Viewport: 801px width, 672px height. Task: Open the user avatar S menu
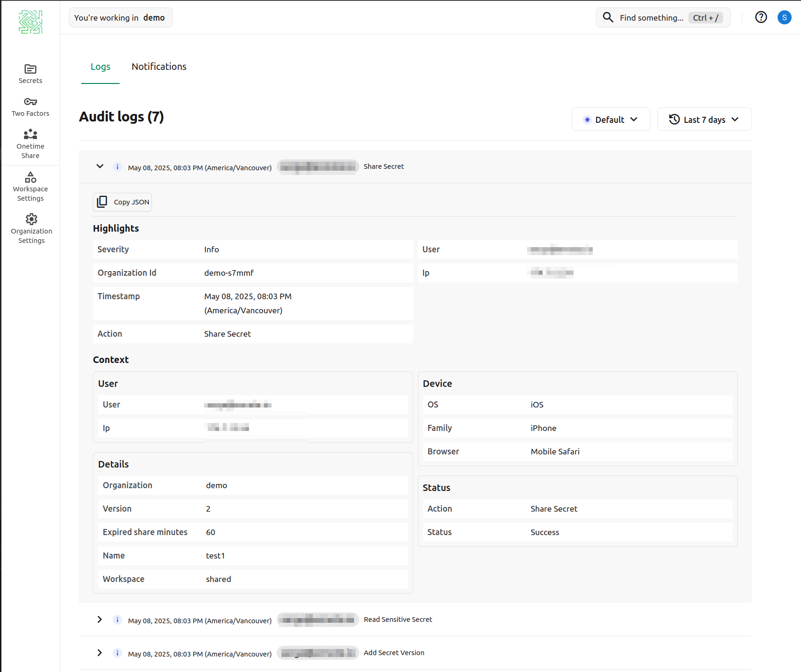click(785, 17)
